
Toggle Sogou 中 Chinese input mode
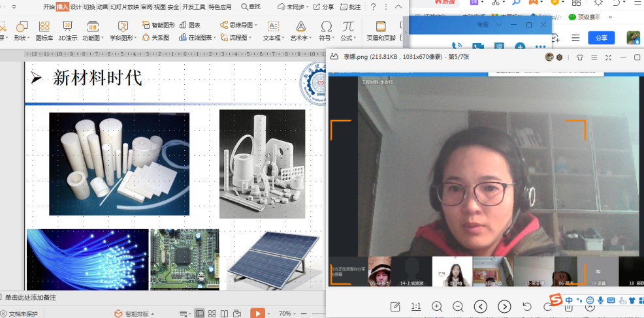click(x=569, y=300)
